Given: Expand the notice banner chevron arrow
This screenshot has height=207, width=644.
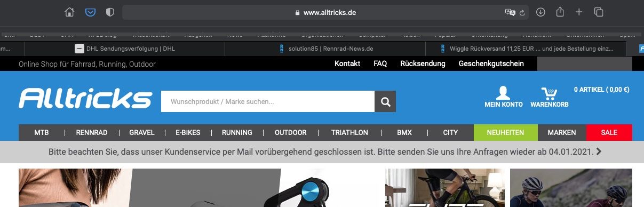Looking at the screenshot, I should pos(599,152).
